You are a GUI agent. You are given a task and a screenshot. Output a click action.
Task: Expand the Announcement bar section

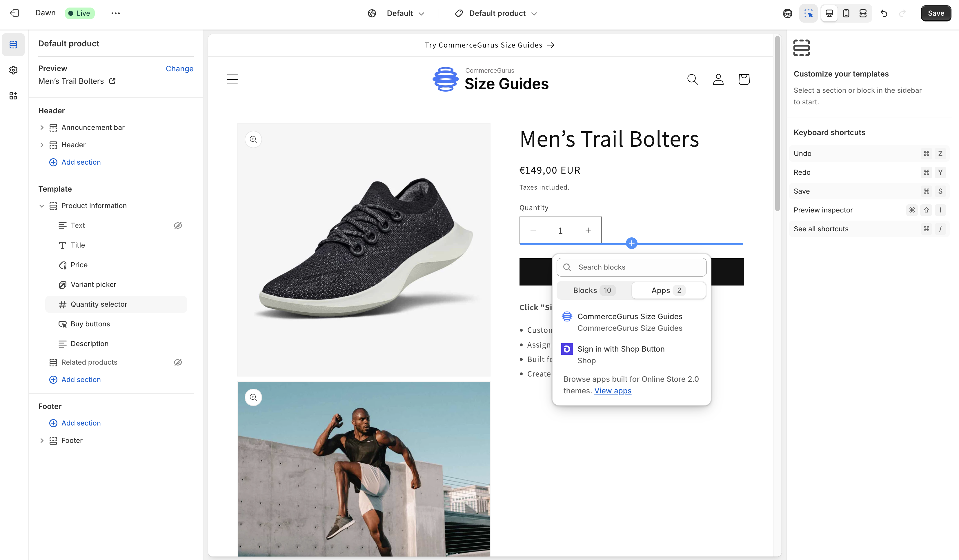[42, 128]
